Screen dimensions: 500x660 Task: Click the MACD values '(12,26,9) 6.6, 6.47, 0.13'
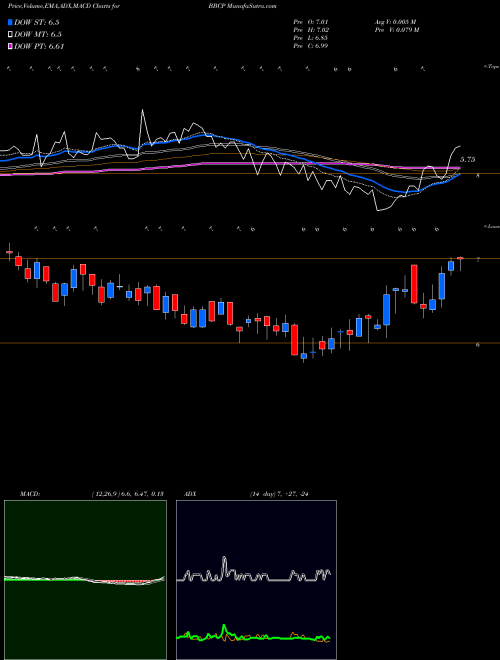click(x=127, y=494)
